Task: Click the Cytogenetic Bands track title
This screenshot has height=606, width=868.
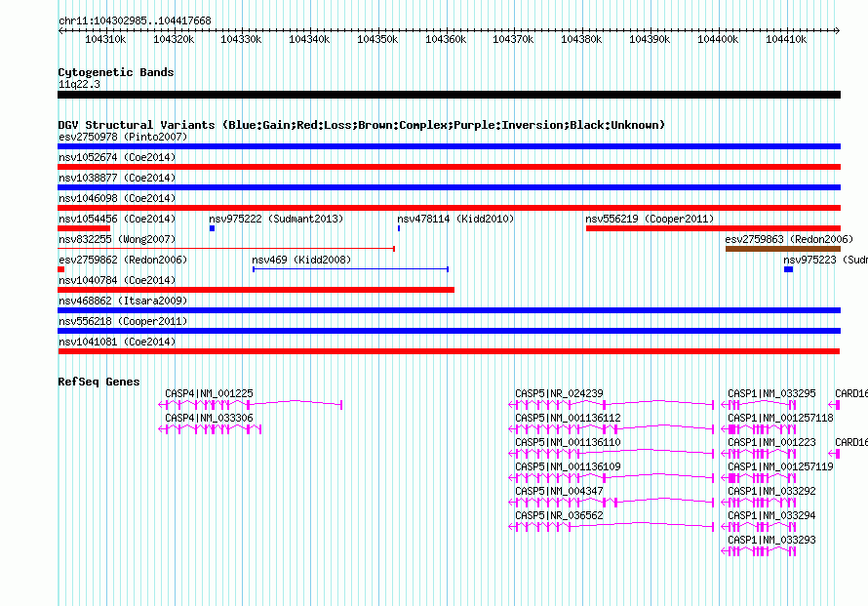Action: point(116,72)
